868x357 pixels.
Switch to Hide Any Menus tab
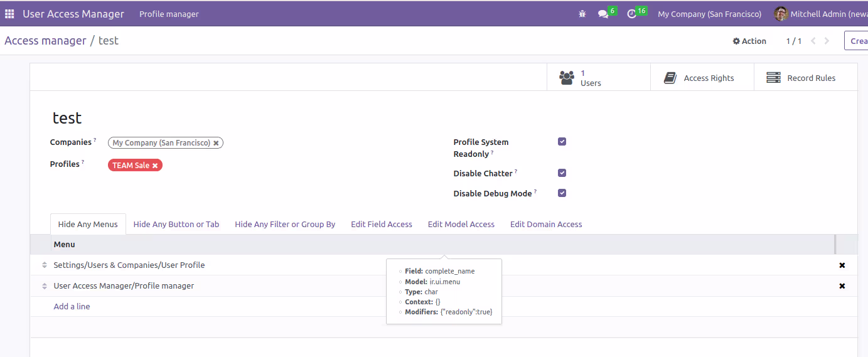[88, 224]
